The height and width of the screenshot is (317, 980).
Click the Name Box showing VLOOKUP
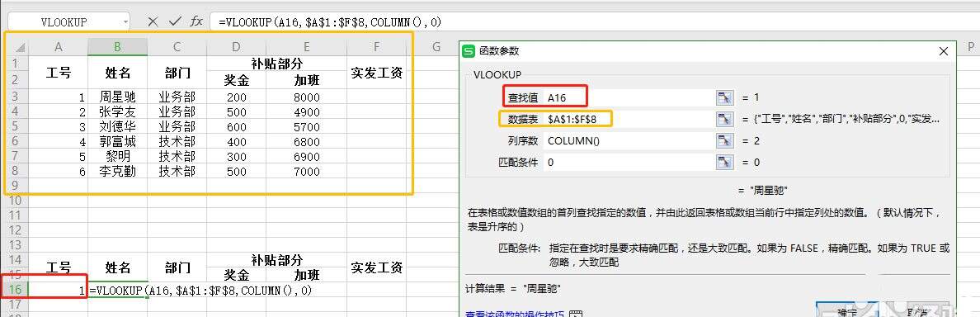64,22
